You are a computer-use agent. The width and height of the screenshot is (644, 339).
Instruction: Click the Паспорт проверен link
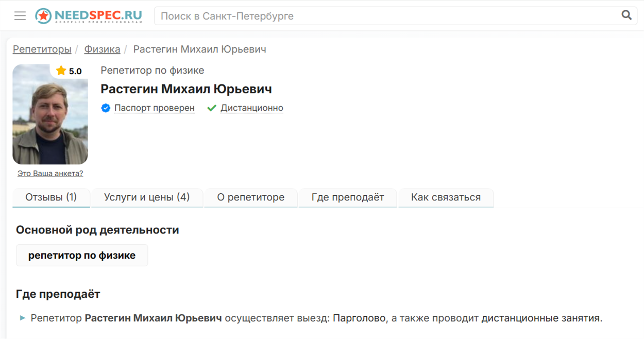click(155, 108)
